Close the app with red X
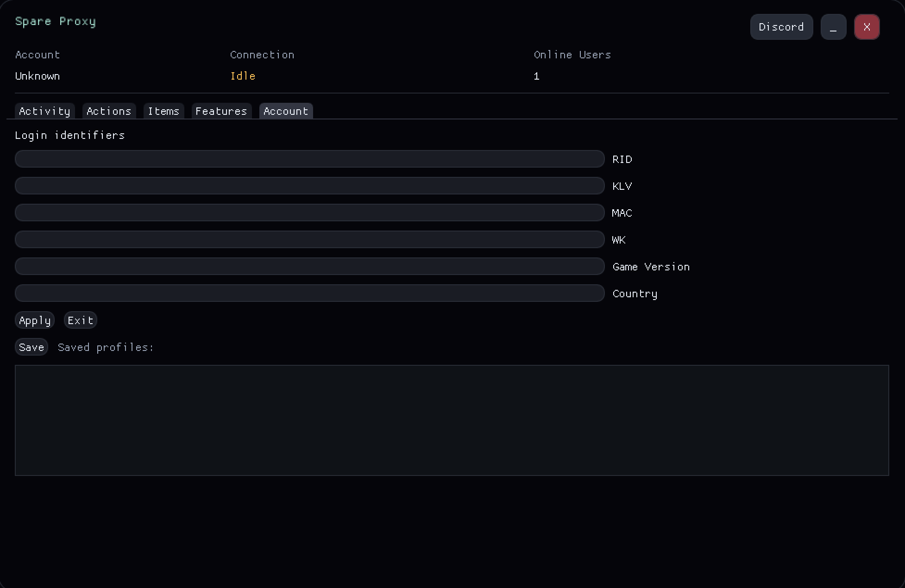Viewport: 905px width, 588px height. (867, 27)
